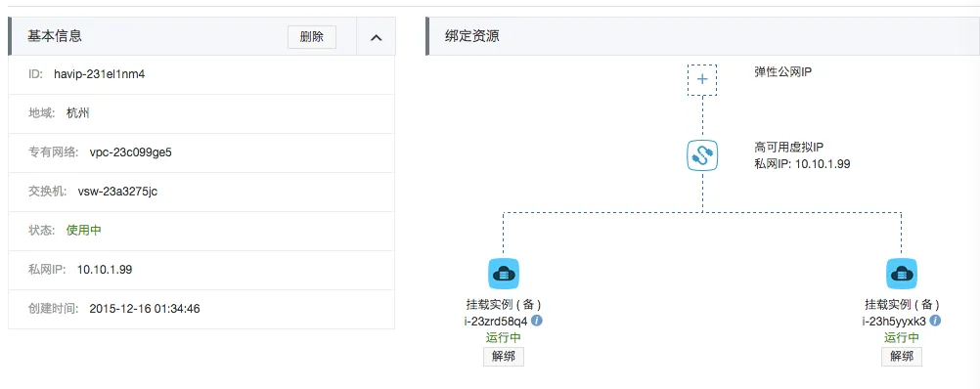Click the 使用中 status text
The image size is (980, 389).
pyautogui.click(x=84, y=231)
